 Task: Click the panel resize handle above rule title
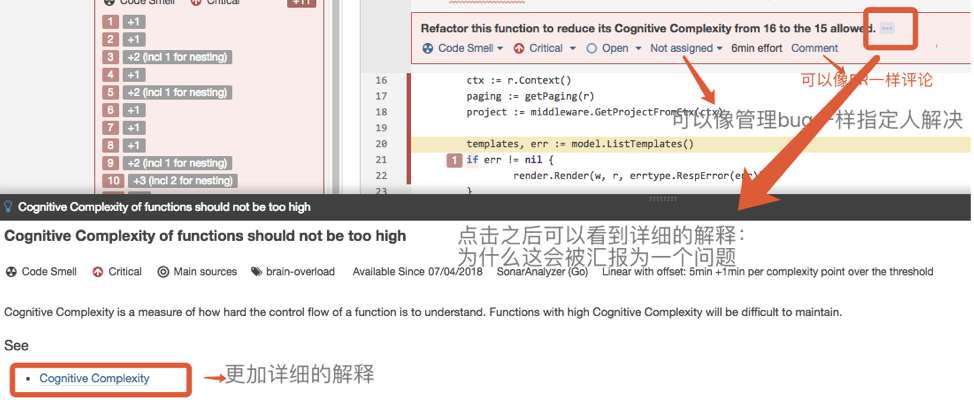[x=487, y=195]
